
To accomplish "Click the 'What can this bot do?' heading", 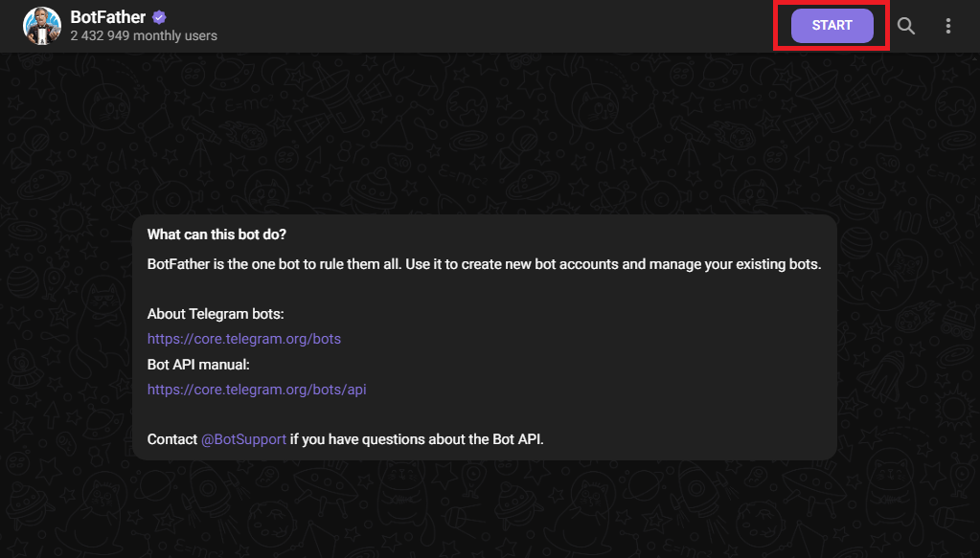I will 217,234.
